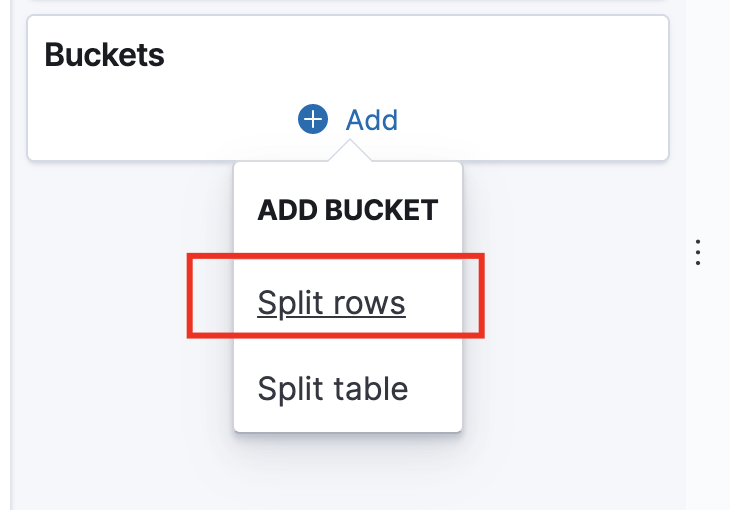This screenshot has width=730, height=510.
Task: Click the Add text label
Action: [372, 120]
